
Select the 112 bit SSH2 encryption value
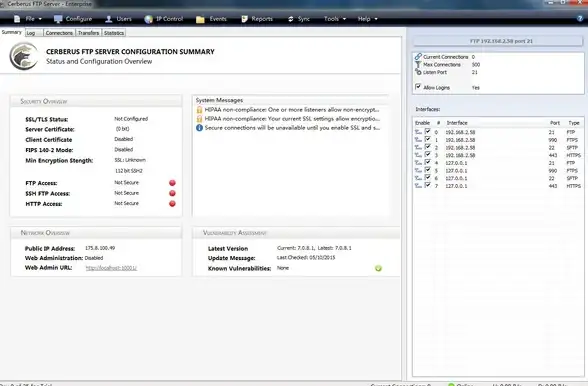pyautogui.click(x=129, y=171)
